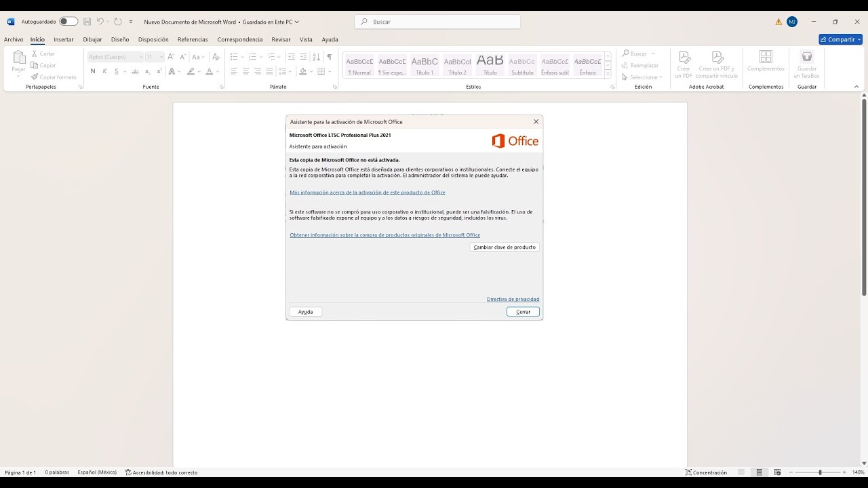This screenshot has height=488, width=868.
Task: Click the increase indent icon
Action: [x=303, y=57]
